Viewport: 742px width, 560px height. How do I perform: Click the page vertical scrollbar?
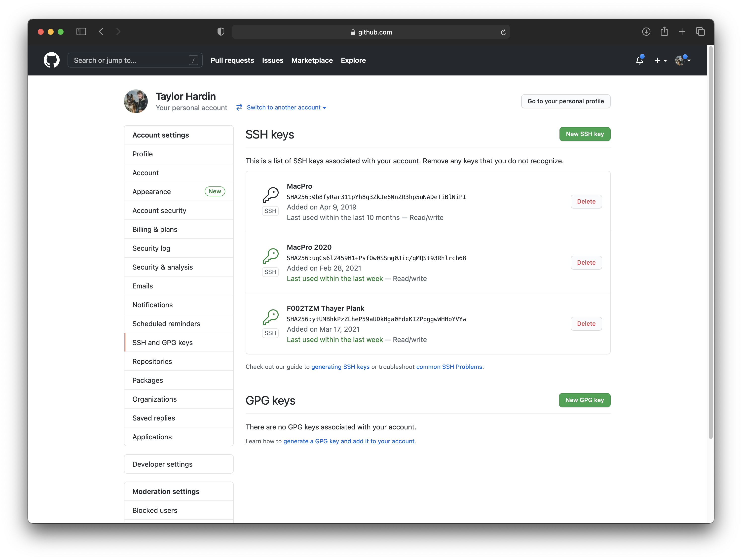click(x=710, y=242)
